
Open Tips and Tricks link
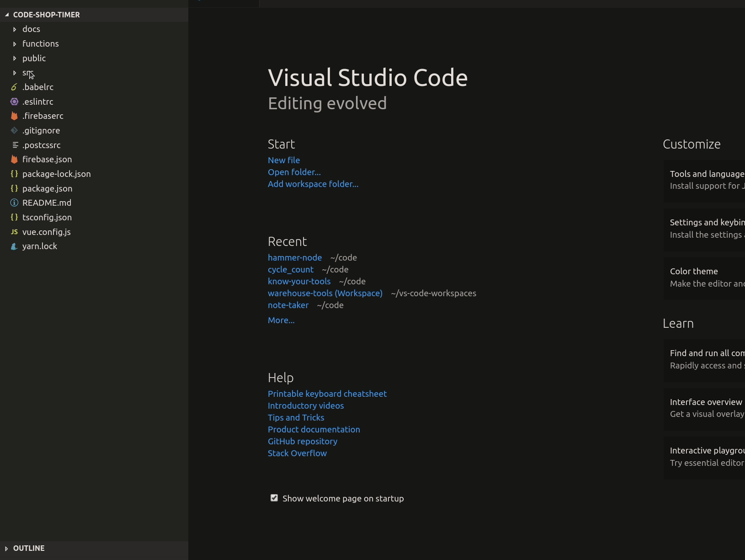(296, 417)
